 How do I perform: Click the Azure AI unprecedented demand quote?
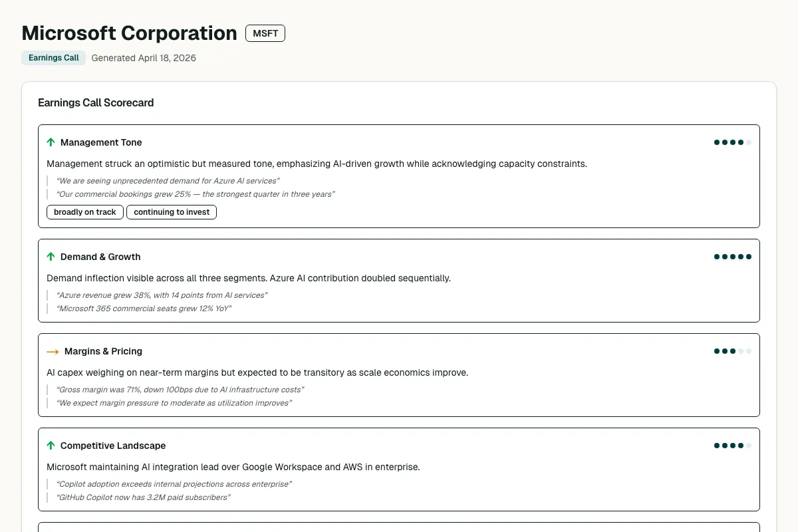pos(168,181)
